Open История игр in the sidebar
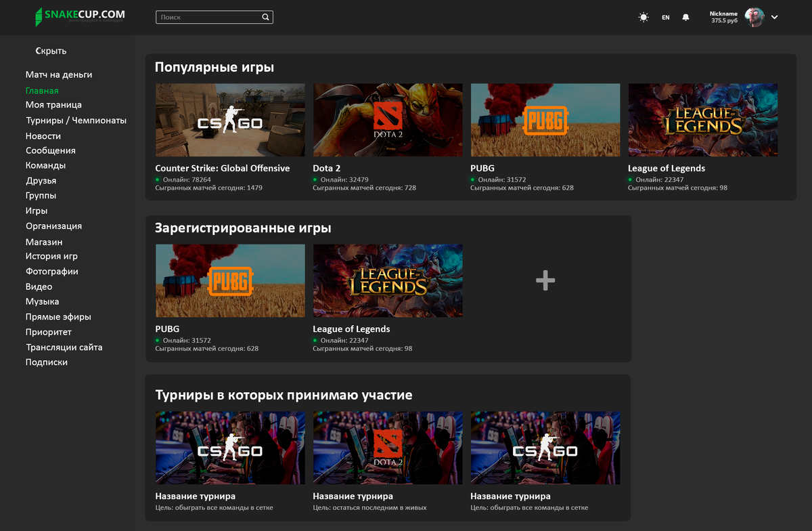This screenshot has width=812, height=531. (x=51, y=256)
